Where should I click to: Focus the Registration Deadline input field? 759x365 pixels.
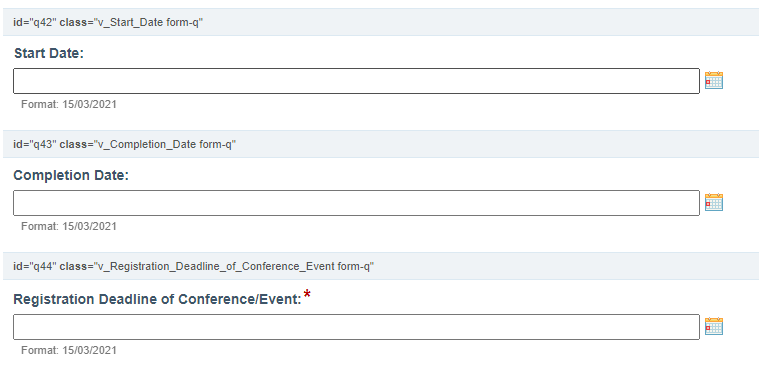[356, 327]
